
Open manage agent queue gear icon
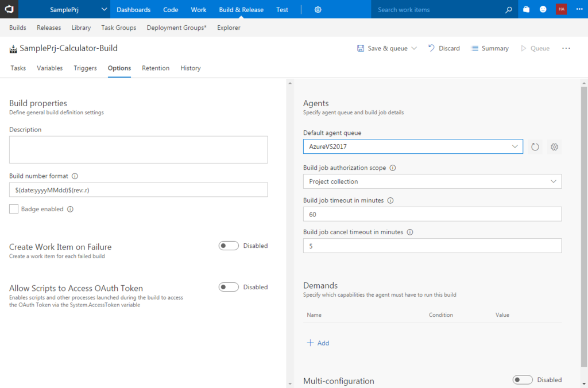pos(554,147)
